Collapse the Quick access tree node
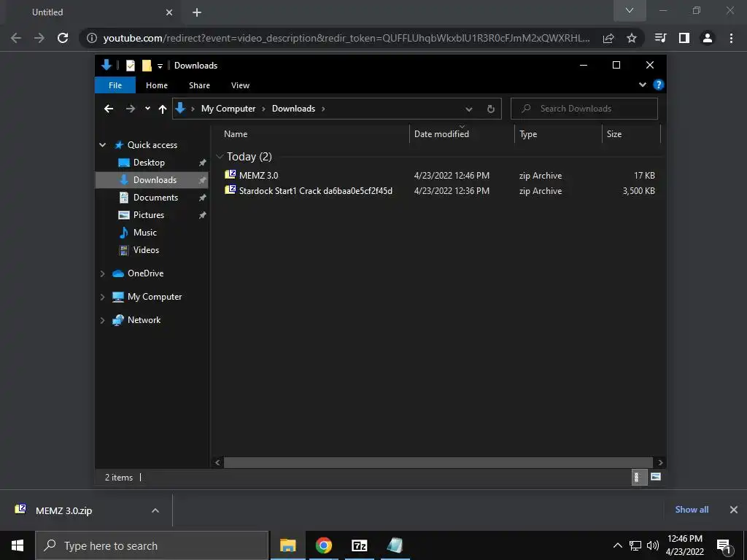The width and height of the screenshot is (747, 560). click(102, 145)
